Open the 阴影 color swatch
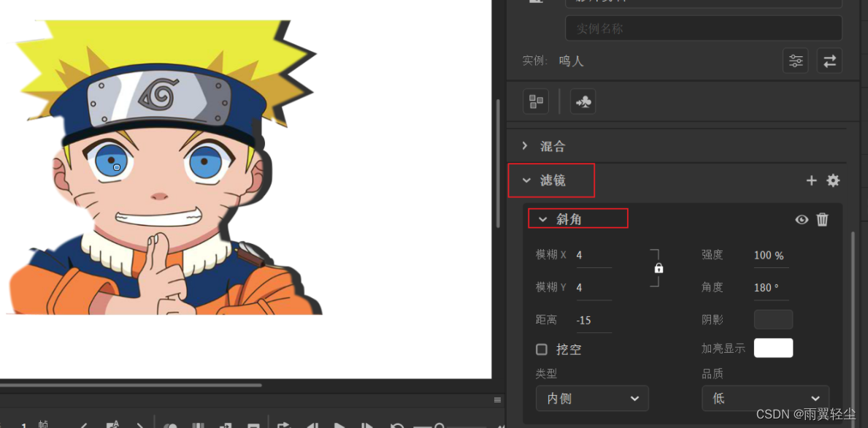This screenshot has height=428, width=868. tap(773, 319)
